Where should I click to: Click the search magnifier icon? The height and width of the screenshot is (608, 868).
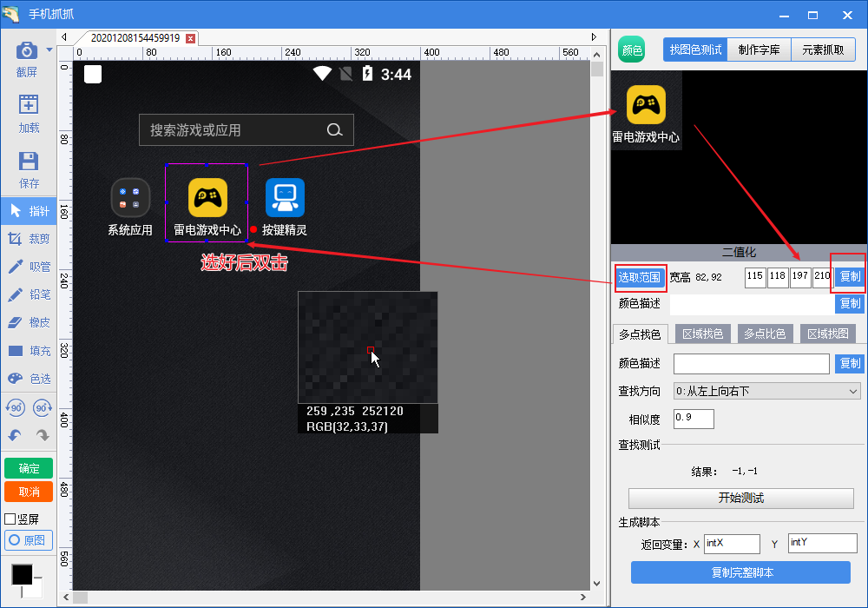click(334, 130)
